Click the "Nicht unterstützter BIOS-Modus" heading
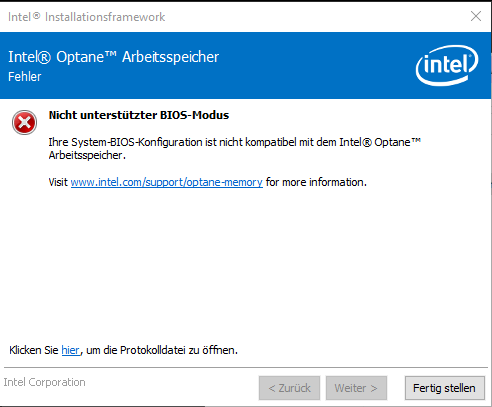 [139, 115]
